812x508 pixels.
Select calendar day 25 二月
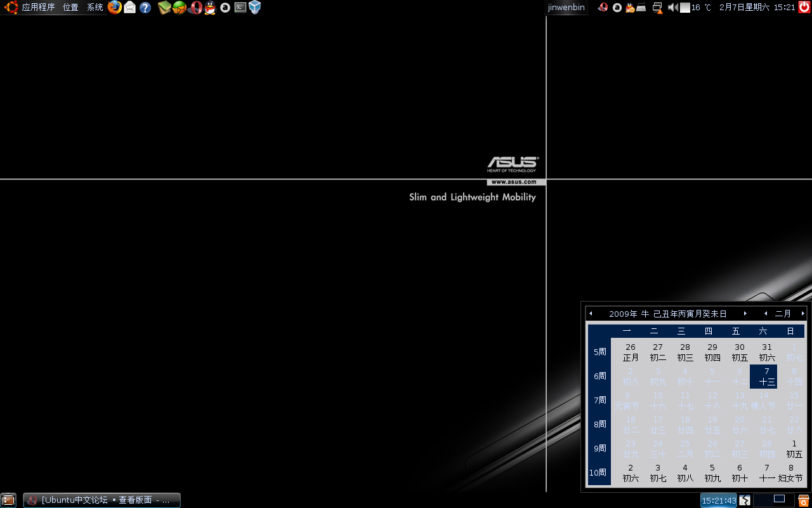tap(685, 449)
